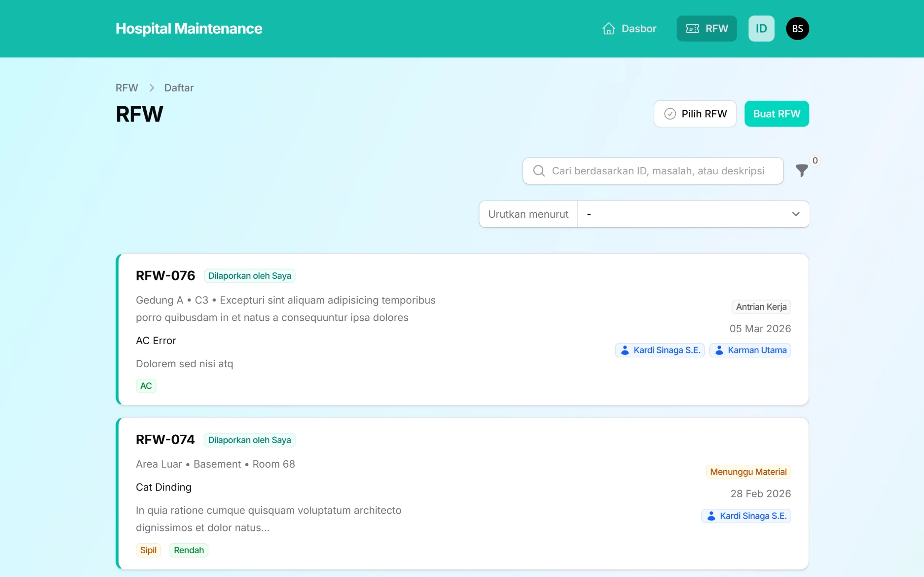
Task: Click the breadcrumb chevron separator
Action: (x=151, y=88)
